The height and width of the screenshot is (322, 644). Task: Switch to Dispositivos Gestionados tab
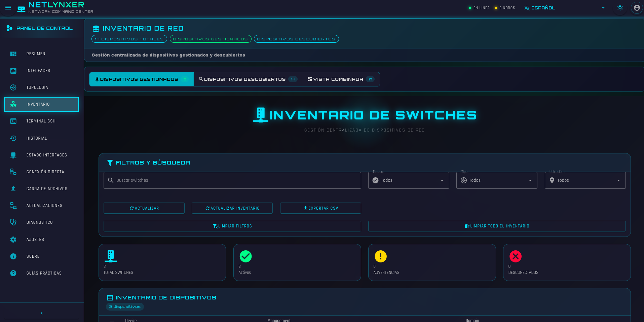tap(141, 79)
